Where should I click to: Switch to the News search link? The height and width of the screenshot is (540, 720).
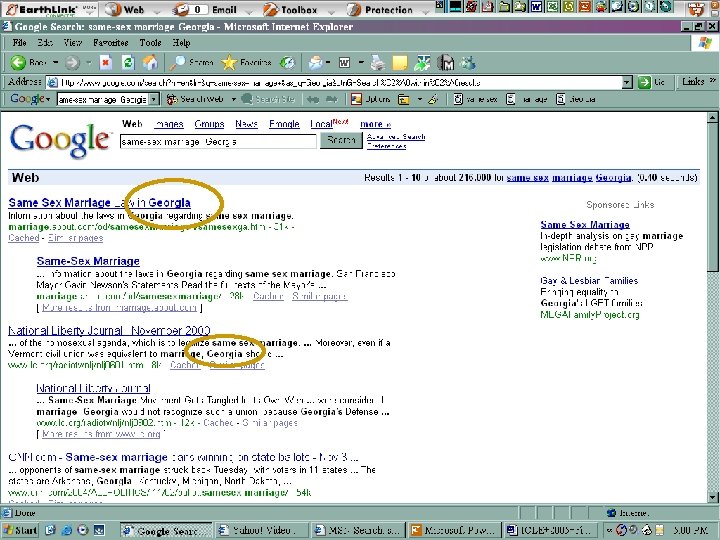(x=246, y=124)
